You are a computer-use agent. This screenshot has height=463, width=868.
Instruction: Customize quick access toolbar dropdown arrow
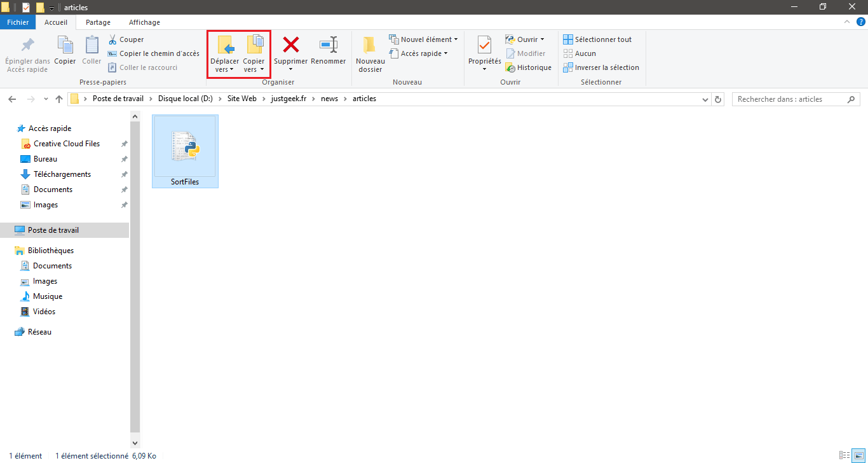click(51, 8)
